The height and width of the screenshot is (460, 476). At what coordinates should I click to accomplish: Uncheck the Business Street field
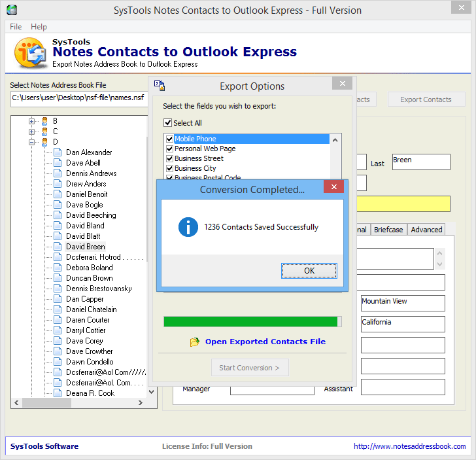pyautogui.click(x=170, y=158)
